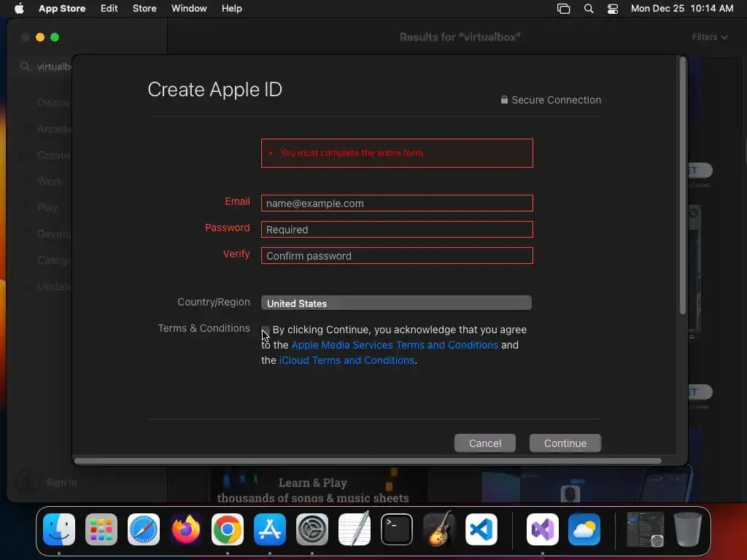
Task: Launch GarageBand from the Dock
Action: pos(438,529)
